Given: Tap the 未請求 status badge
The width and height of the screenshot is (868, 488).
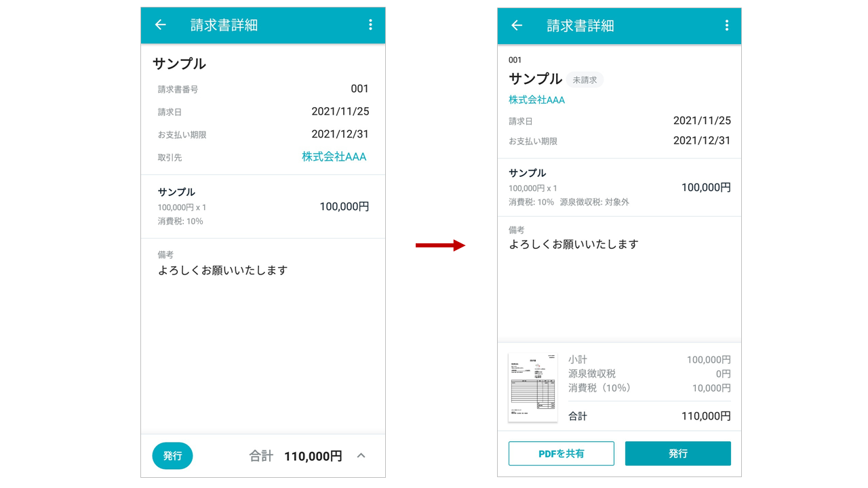Looking at the screenshot, I should click(585, 80).
